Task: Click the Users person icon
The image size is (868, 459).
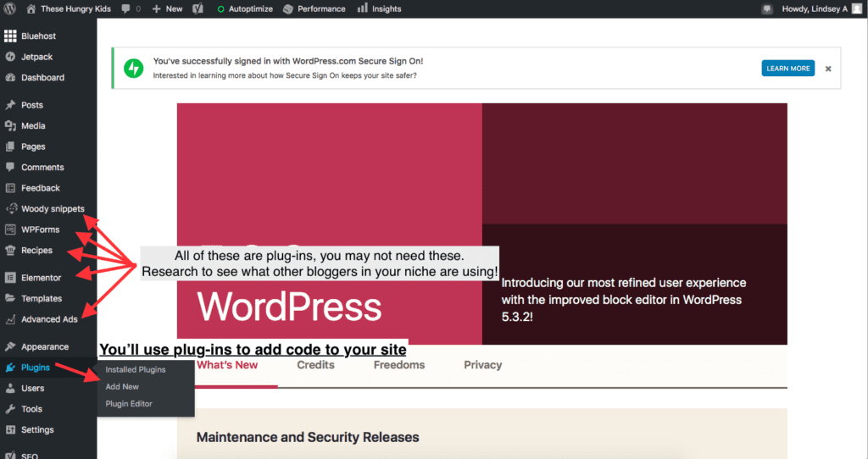Action: [x=10, y=388]
